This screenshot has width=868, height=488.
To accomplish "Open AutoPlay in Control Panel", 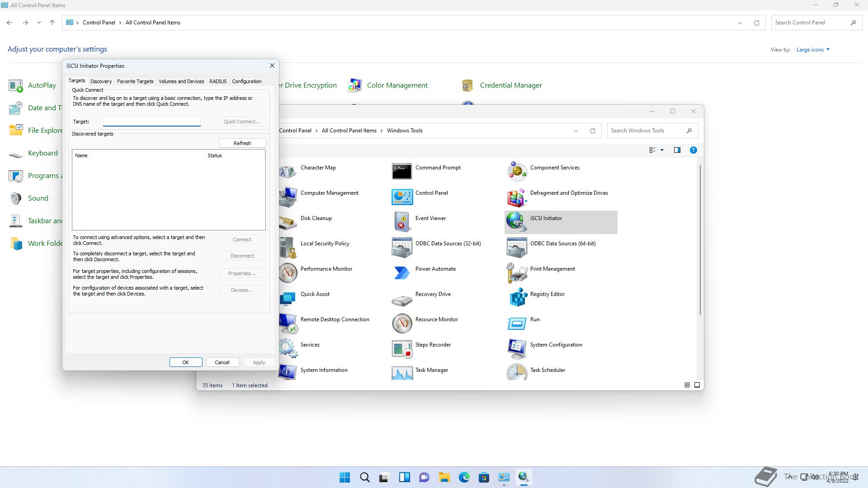I will point(33,85).
